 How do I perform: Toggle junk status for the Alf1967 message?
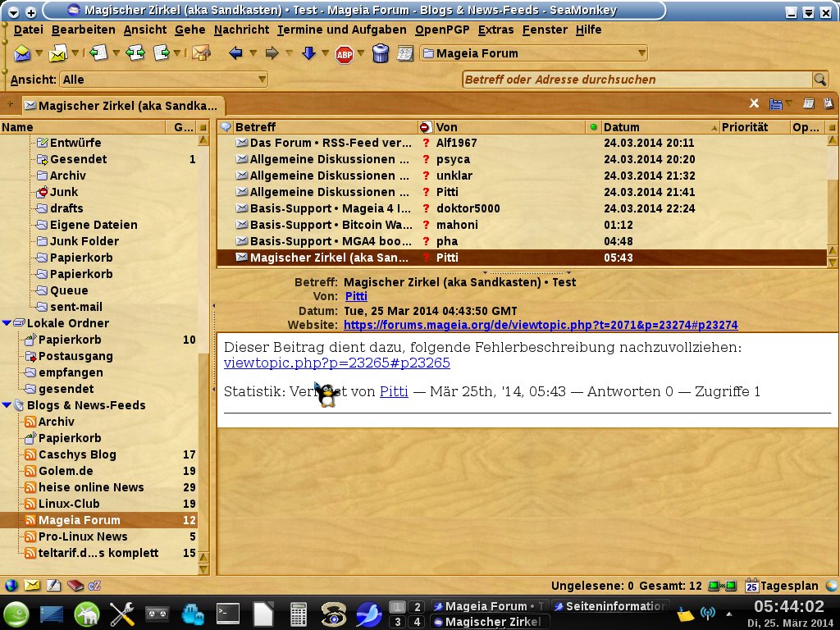426,143
